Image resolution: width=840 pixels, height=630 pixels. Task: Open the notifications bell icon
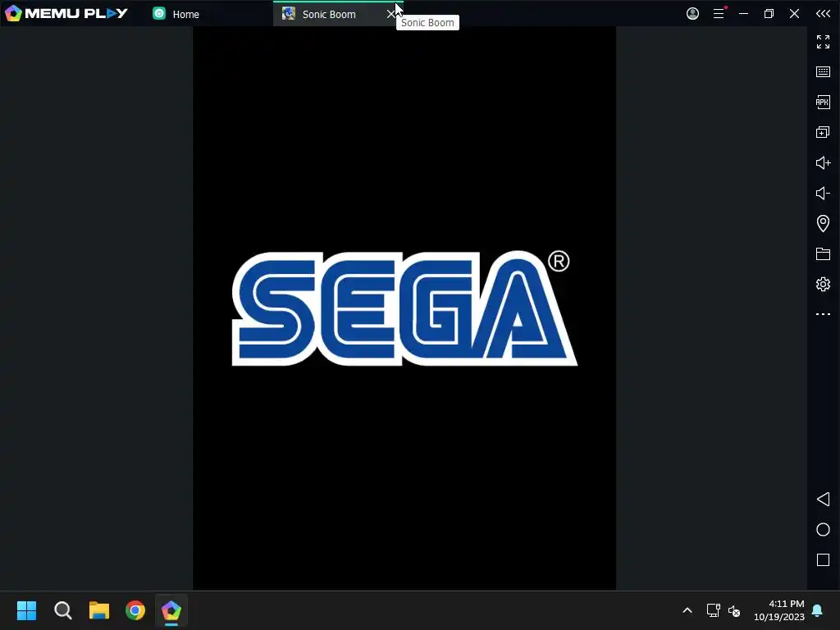point(818,610)
